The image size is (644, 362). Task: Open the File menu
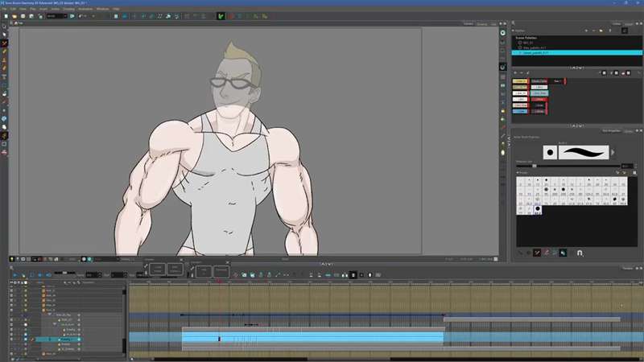(x=4, y=9)
